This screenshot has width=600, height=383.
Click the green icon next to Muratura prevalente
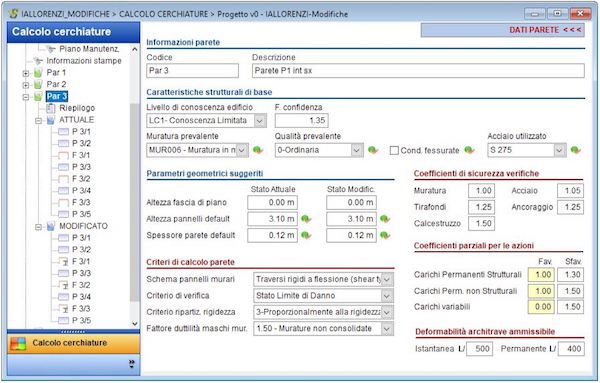pyautogui.click(x=258, y=150)
